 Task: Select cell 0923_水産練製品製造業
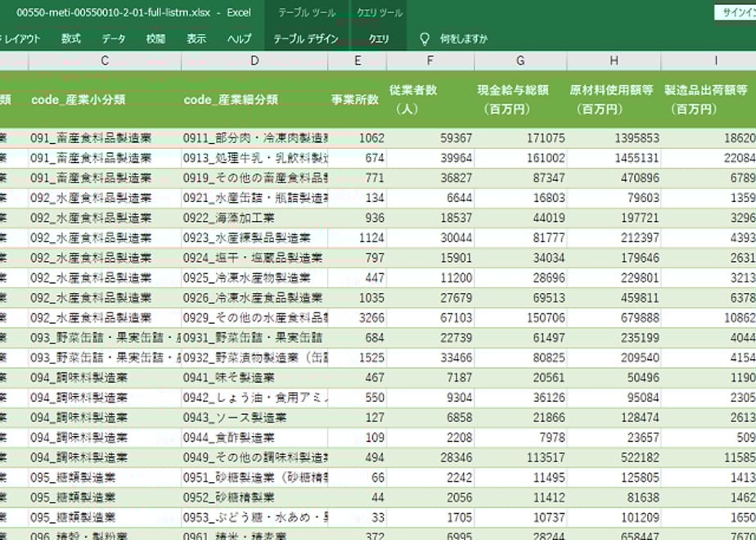coord(254,238)
